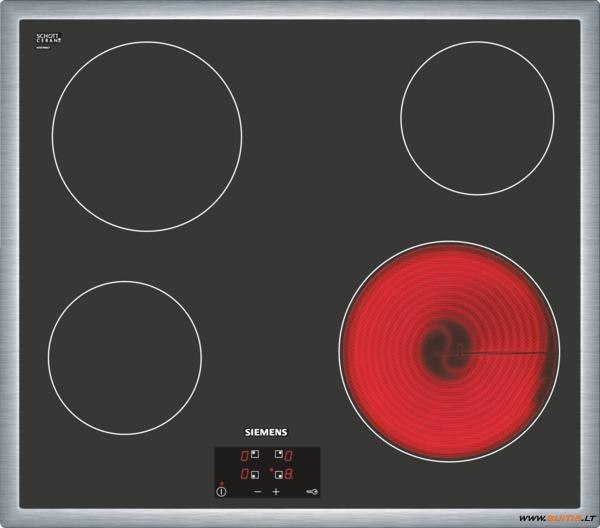Screen dimensions: 600x528
Task: Select the front-right zone selector icon
Action: [x=278, y=474]
